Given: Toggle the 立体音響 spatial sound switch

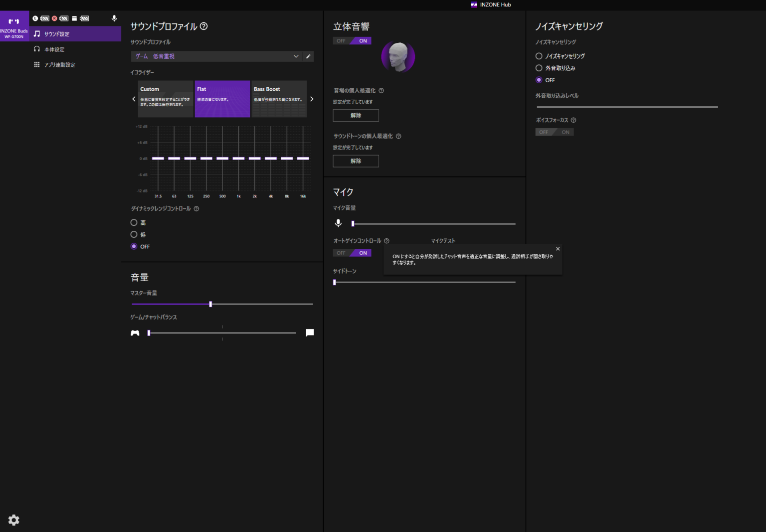Looking at the screenshot, I should coord(352,41).
